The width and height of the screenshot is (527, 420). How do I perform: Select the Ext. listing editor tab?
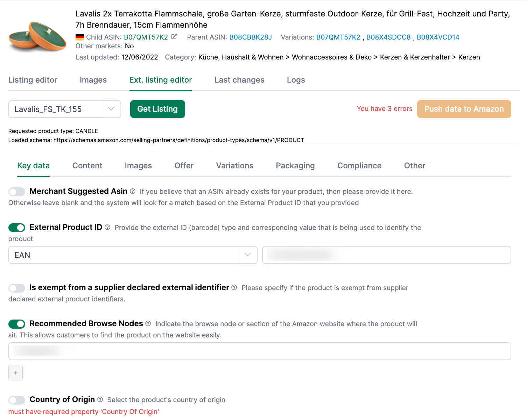pos(161,80)
